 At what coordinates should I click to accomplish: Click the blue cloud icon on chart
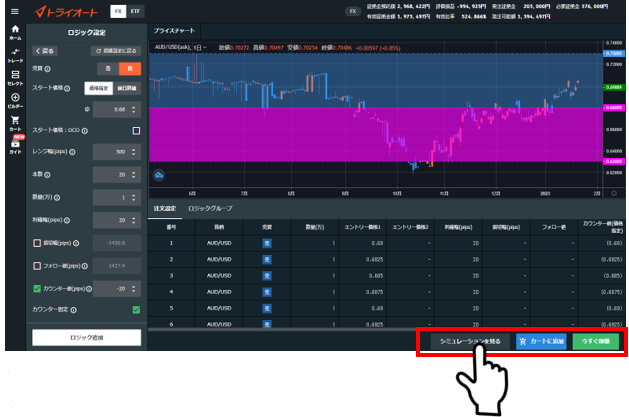(x=158, y=175)
